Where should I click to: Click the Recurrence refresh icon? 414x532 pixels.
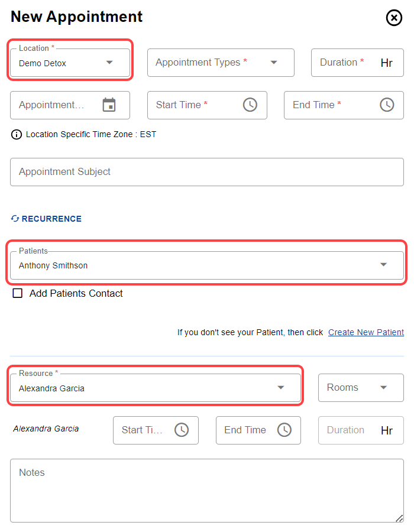[15, 219]
